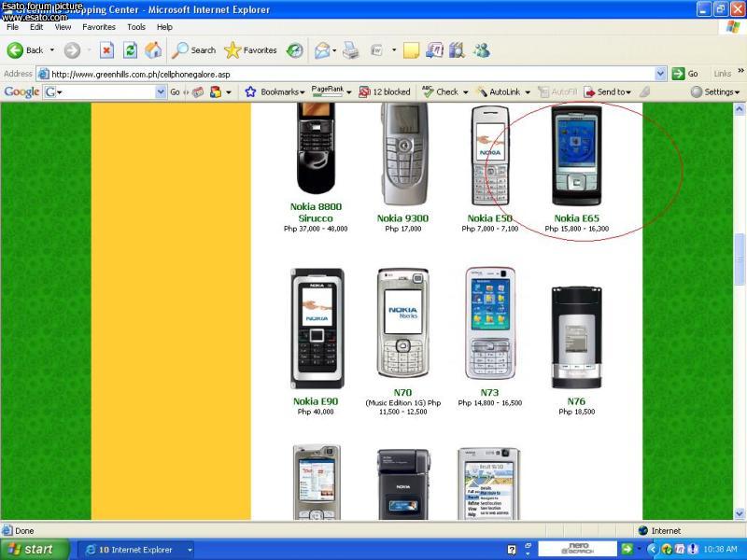
Task: Go to the Home page icon
Action: pyautogui.click(x=153, y=50)
